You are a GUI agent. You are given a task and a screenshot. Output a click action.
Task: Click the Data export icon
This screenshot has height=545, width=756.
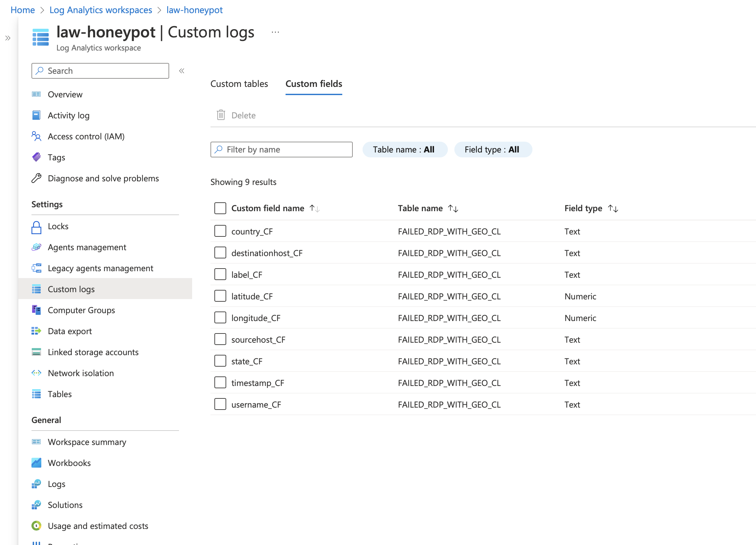click(36, 331)
